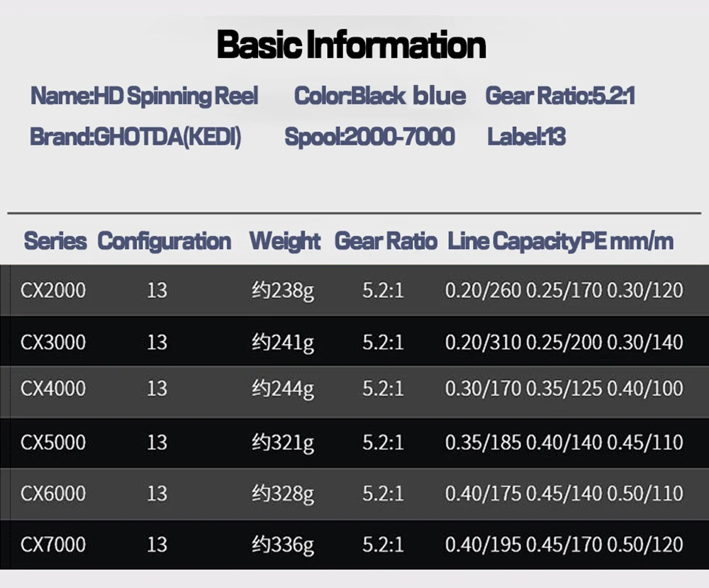The height and width of the screenshot is (588, 709).
Task: Click the 约244g weight value
Action: click(x=283, y=389)
